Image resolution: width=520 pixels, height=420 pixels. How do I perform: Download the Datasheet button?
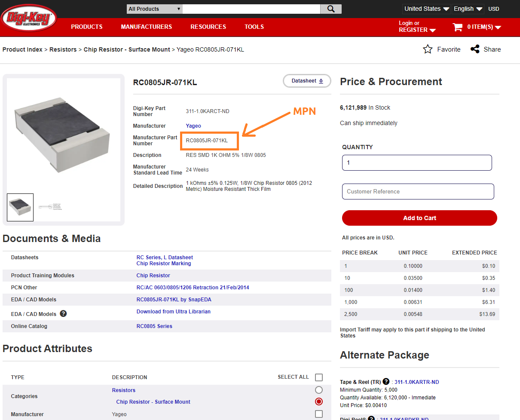pos(307,81)
